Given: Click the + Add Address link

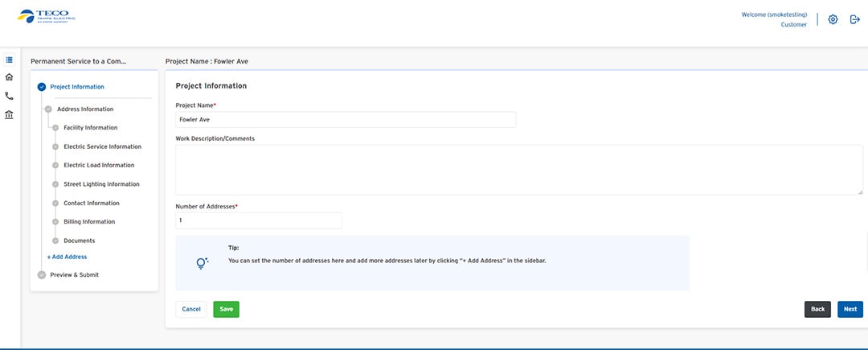Looking at the screenshot, I should click(x=67, y=257).
